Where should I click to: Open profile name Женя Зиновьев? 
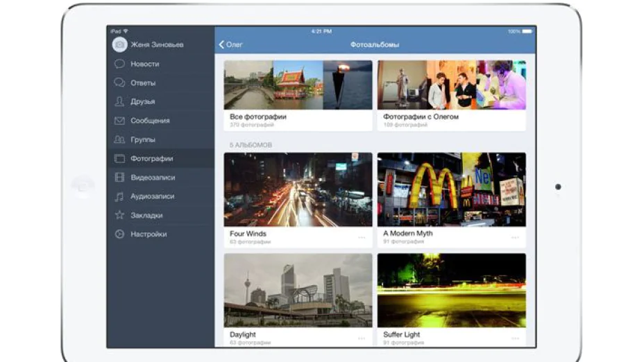point(157,45)
